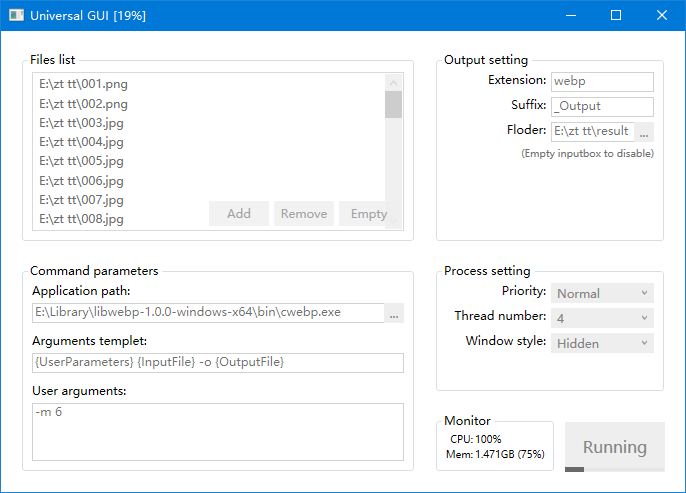686x493 pixels.
Task: Click the Universal GUI title bar app icon
Action: coord(16,15)
